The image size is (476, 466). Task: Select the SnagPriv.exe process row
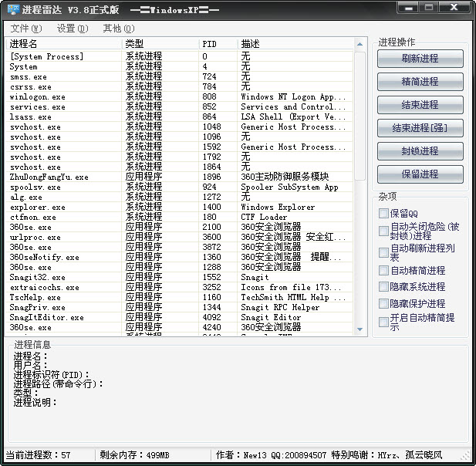pos(180,307)
